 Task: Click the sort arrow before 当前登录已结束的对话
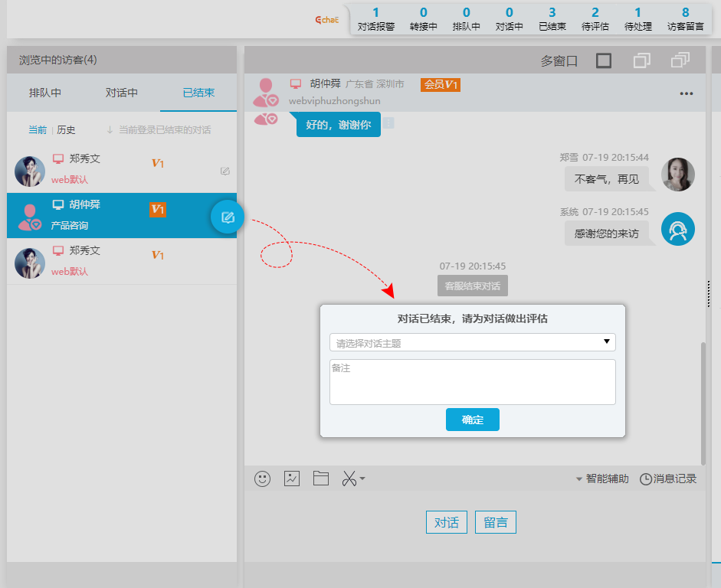110,130
